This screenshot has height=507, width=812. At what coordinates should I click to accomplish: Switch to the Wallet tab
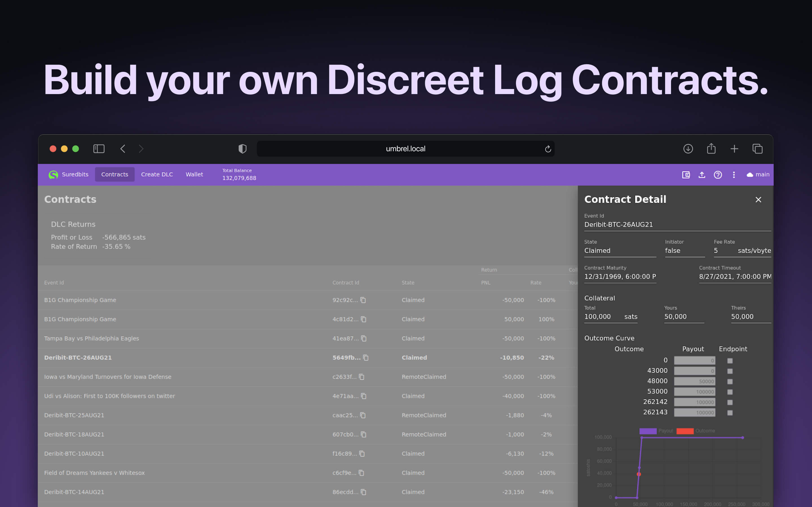(194, 175)
